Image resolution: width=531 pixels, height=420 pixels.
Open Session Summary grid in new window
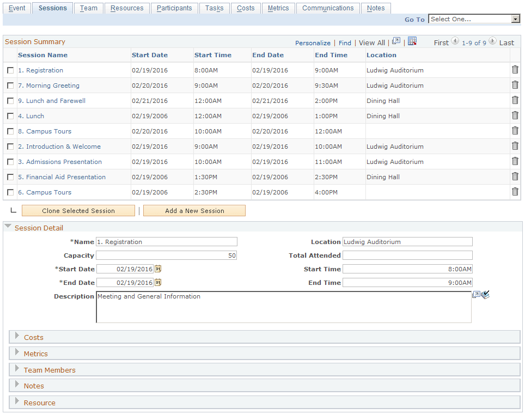pos(396,41)
